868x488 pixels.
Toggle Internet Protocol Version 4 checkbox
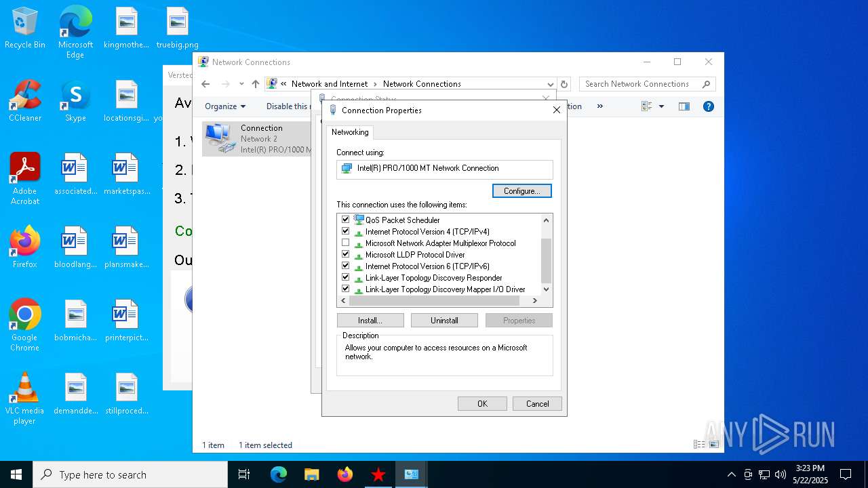(x=346, y=231)
